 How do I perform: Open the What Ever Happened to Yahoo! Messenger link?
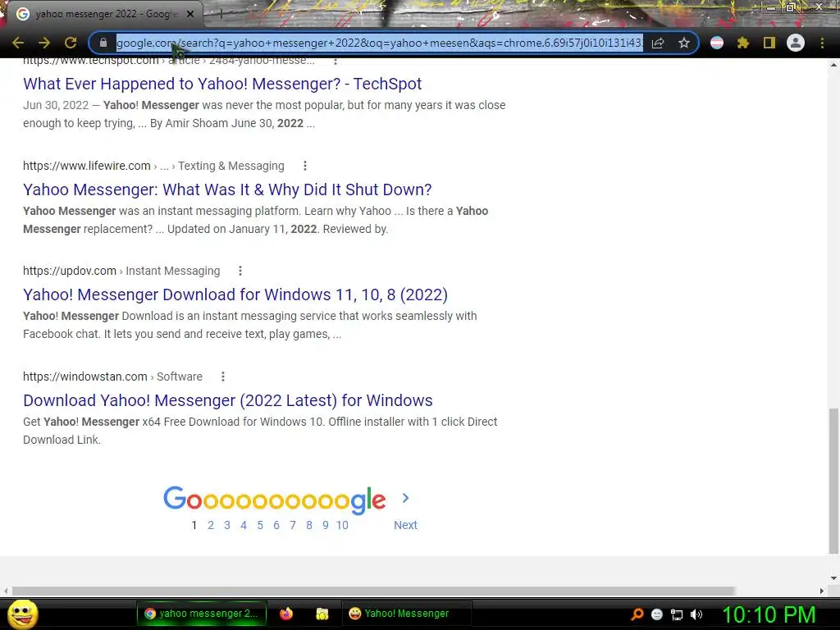click(x=222, y=84)
